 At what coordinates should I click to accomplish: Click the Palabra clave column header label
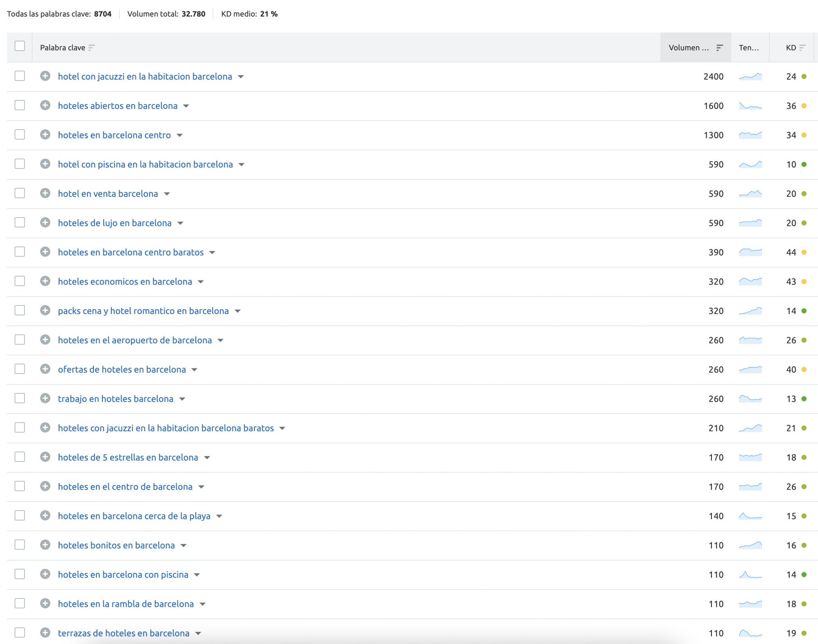[x=62, y=48]
